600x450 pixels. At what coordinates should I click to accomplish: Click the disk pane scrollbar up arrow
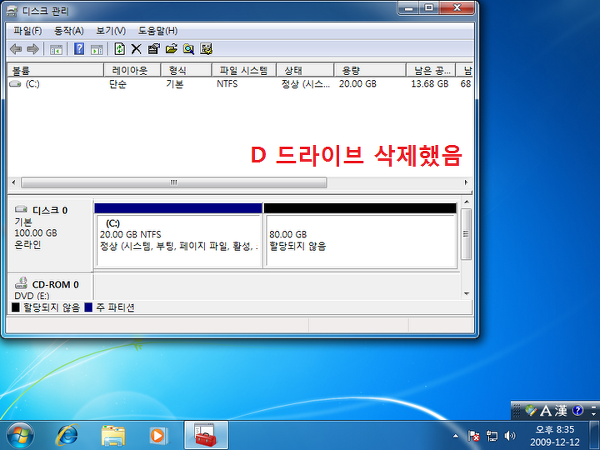coord(466,202)
